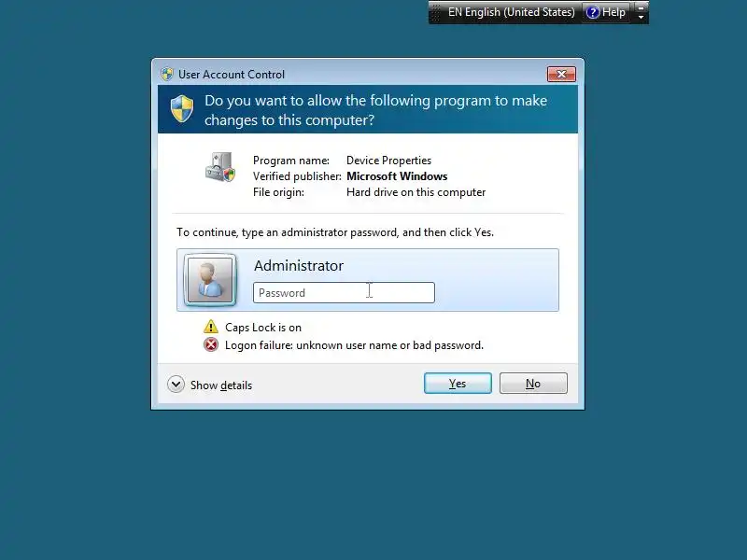Click the Help text in language bar
Image resolution: width=747 pixels, height=560 pixels.
pyautogui.click(x=613, y=12)
